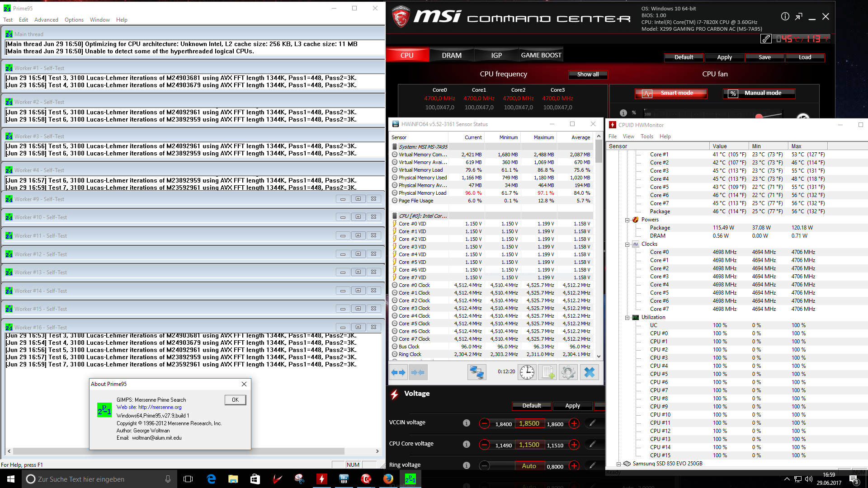The height and width of the screenshot is (488, 868).
Task: Reset the HWiNFO clock timer icon
Action: [x=527, y=372]
